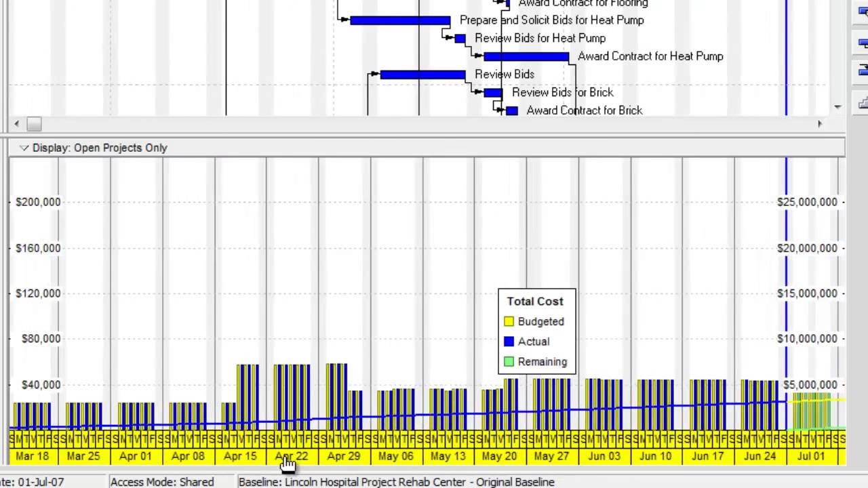Click the $80,000 left axis label

[x=41, y=339]
